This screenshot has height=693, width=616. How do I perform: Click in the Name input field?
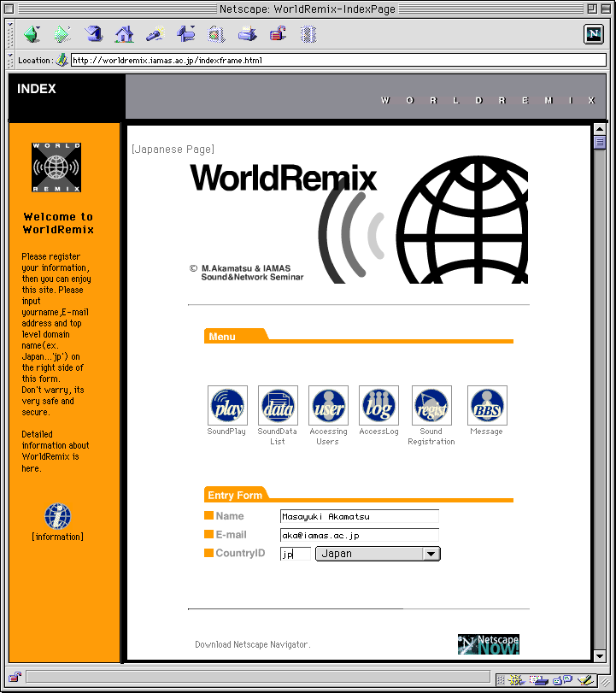click(x=359, y=516)
